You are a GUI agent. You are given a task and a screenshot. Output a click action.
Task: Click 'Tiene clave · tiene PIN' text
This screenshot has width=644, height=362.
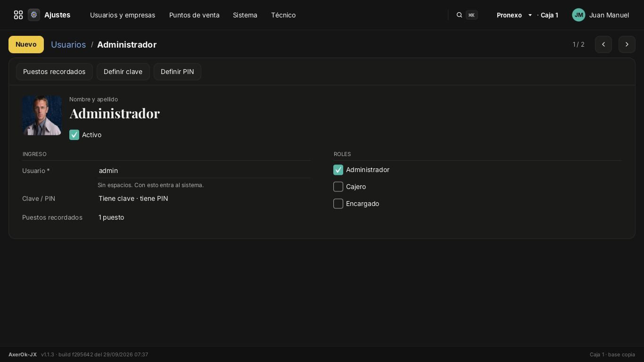[133, 198]
